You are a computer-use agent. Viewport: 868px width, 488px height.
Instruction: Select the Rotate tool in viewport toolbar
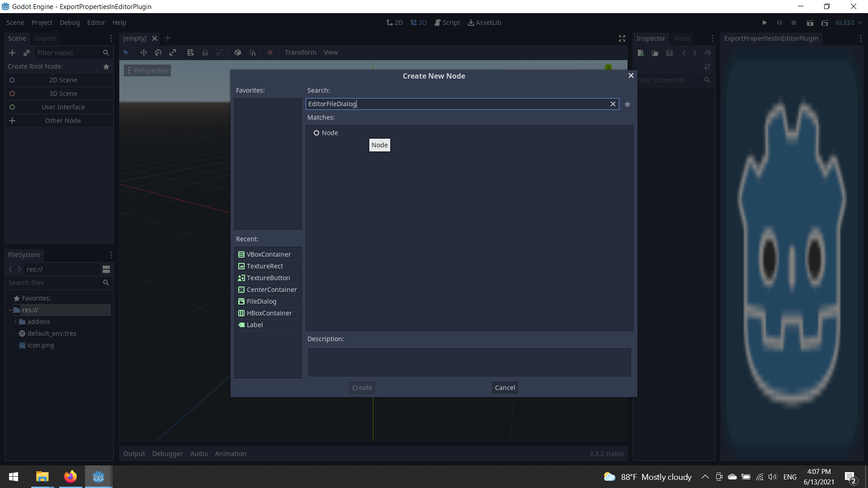tap(158, 52)
